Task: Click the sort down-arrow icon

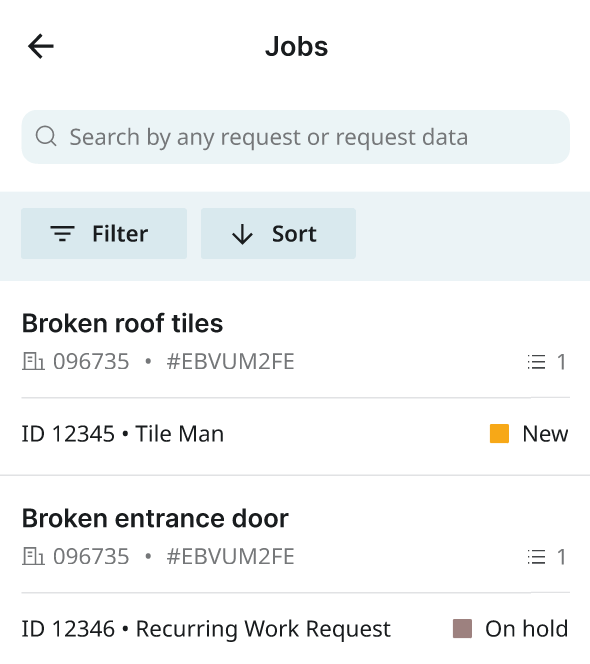Action: click(242, 234)
